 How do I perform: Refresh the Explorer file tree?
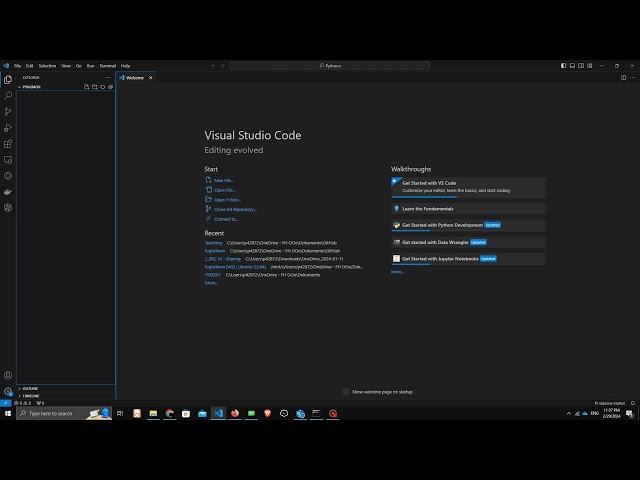point(102,87)
